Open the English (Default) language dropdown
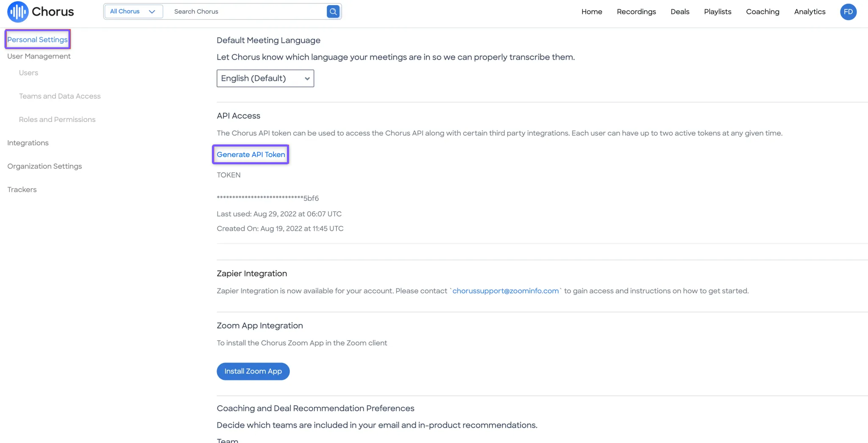 265,78
